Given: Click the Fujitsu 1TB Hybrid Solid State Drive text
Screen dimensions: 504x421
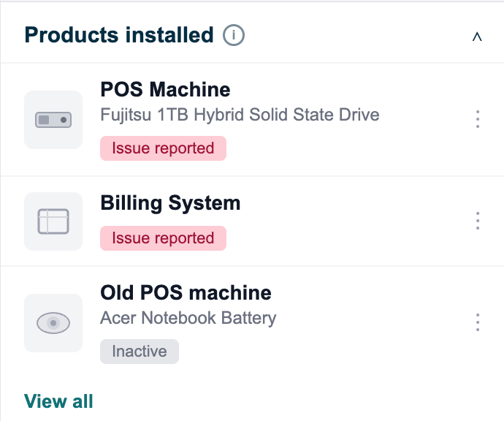Looking at the screenshot, I should (x=240, y=115).
